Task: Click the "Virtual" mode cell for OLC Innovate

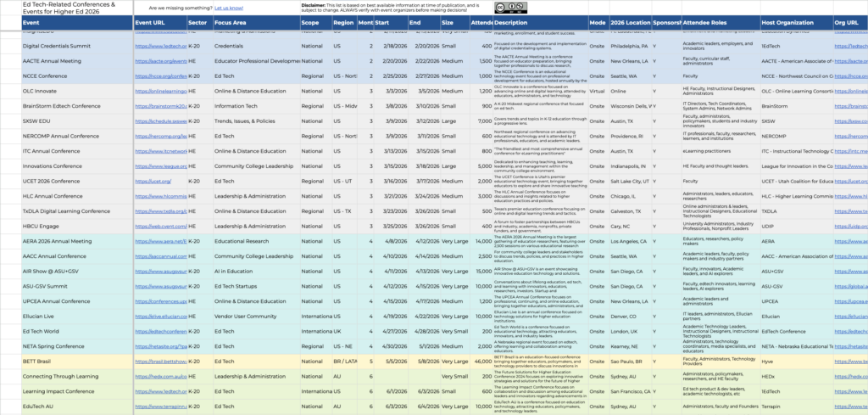Action: pos(598,91)
